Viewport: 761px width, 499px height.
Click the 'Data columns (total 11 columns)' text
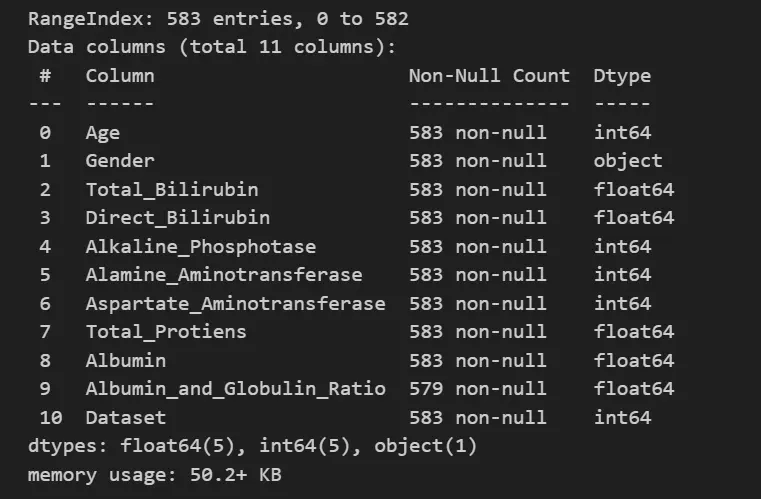click(212, 47)
